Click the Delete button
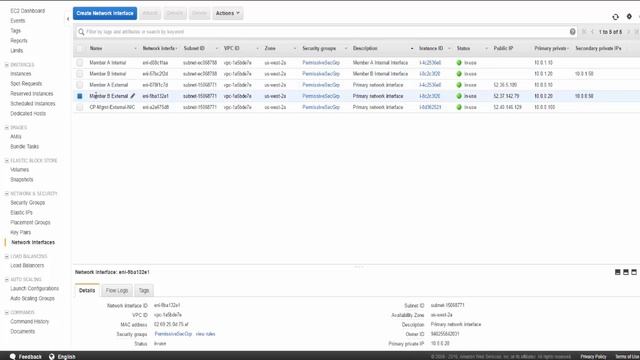 [x=199, y=13]
